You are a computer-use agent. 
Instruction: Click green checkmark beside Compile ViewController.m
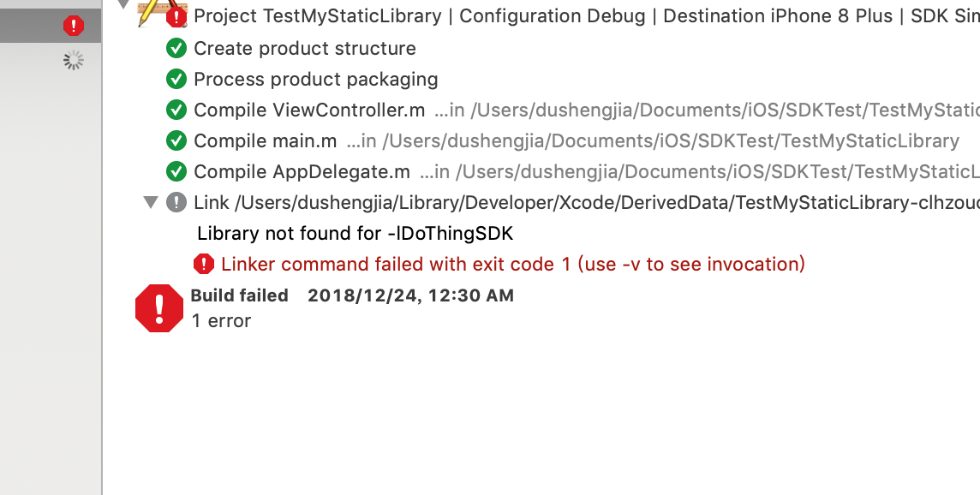coord(176,110)
